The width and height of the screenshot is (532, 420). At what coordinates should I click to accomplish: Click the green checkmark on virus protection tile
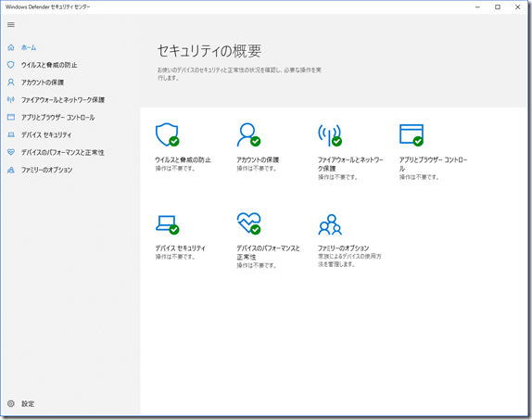[174, 141]
